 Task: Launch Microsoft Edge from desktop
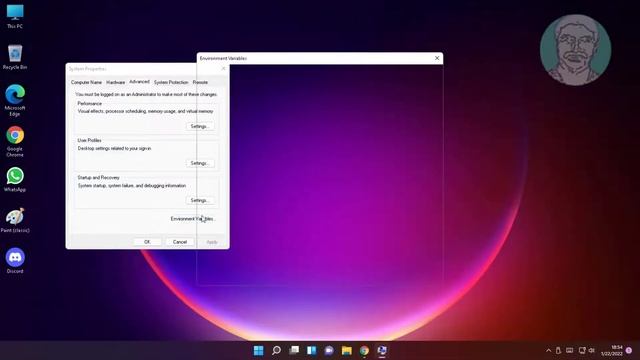[15, 100]
